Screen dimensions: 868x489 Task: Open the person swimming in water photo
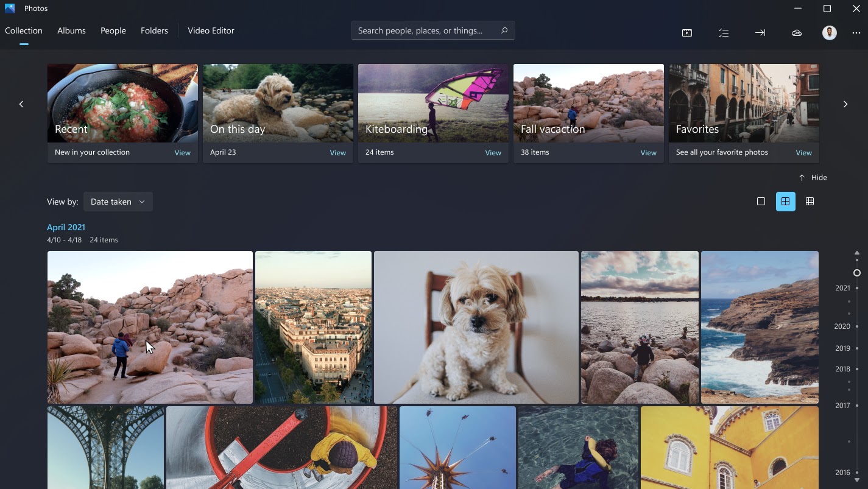578,448
